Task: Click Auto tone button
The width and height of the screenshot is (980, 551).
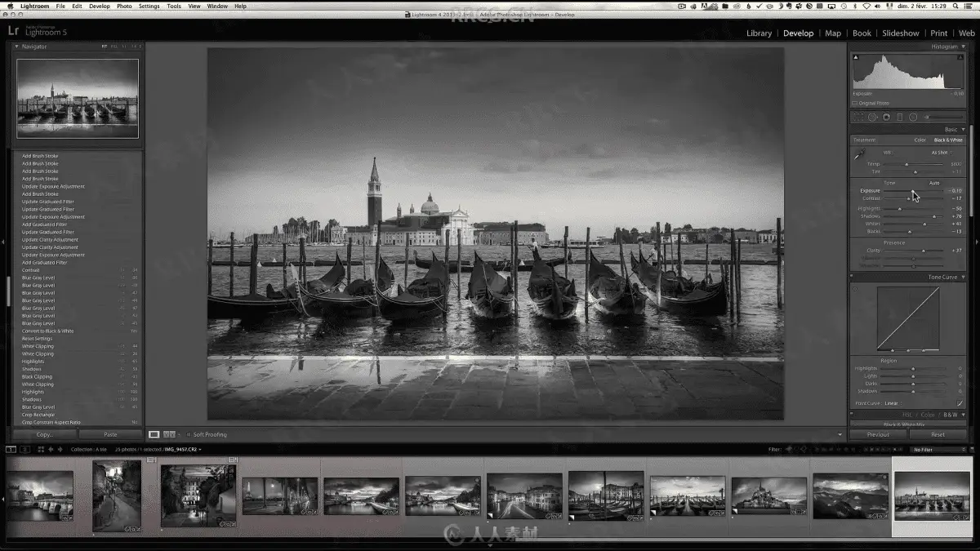Action: click(934, 183)
